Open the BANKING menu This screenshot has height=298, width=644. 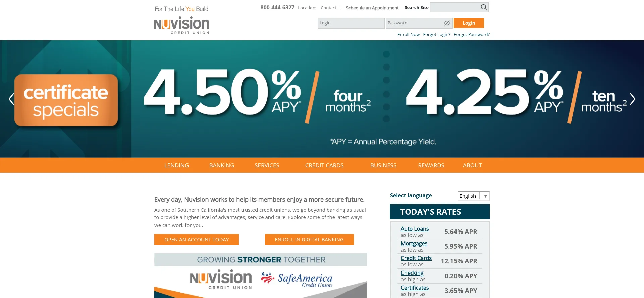(222, 165)
